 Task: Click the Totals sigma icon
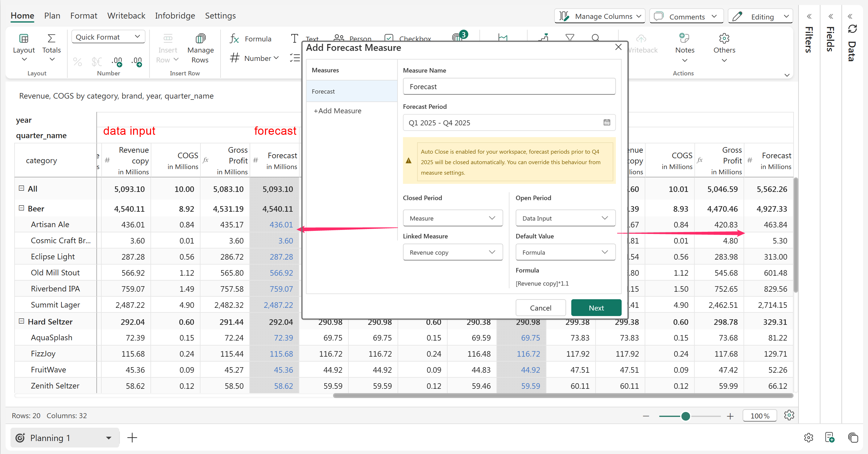tap(51, 39)
